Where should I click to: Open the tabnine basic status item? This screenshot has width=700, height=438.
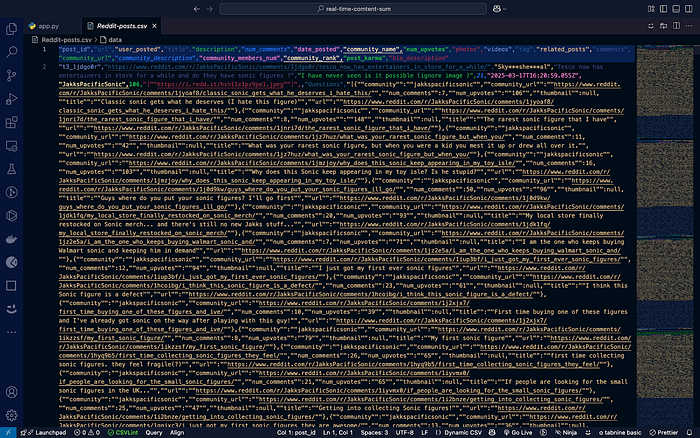(x=620, y=433)
